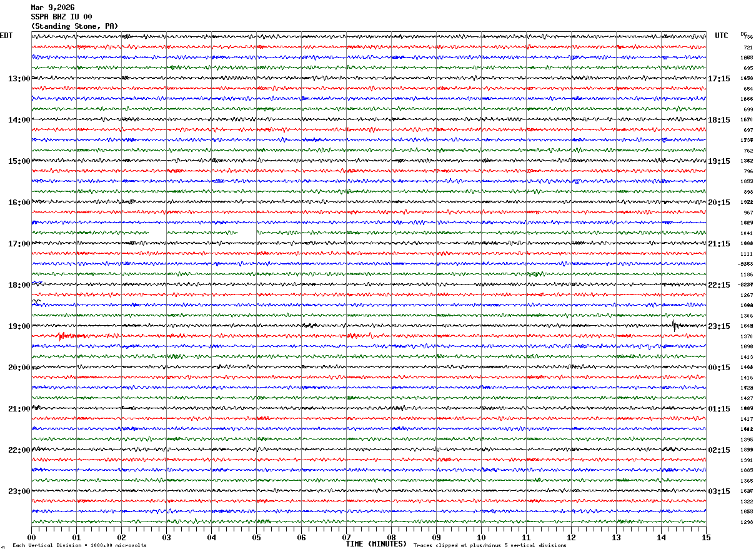Click the 23:15 UTC time label
756x554 pixels.
point(719,326)
